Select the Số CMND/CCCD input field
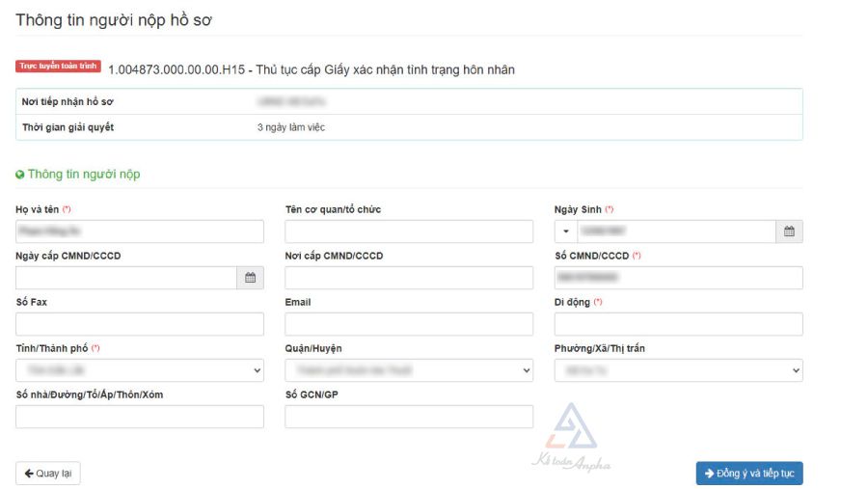Screen dimensions: 868x489 678,278
